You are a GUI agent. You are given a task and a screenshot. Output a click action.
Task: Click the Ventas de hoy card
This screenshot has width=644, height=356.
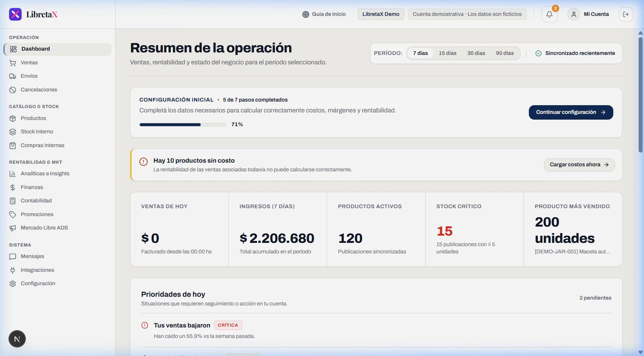pos(179,230)
